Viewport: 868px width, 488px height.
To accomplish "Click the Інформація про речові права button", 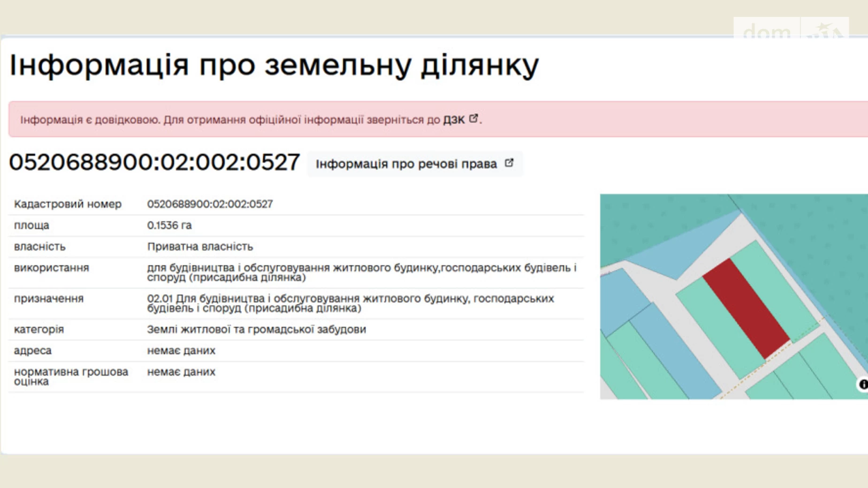I will [x=415, y=164].
